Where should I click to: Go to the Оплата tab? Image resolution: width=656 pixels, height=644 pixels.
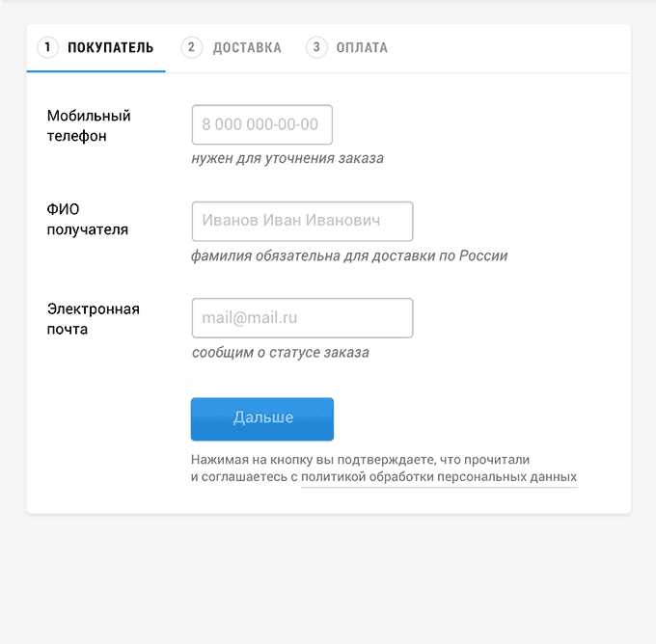point(362,47)
